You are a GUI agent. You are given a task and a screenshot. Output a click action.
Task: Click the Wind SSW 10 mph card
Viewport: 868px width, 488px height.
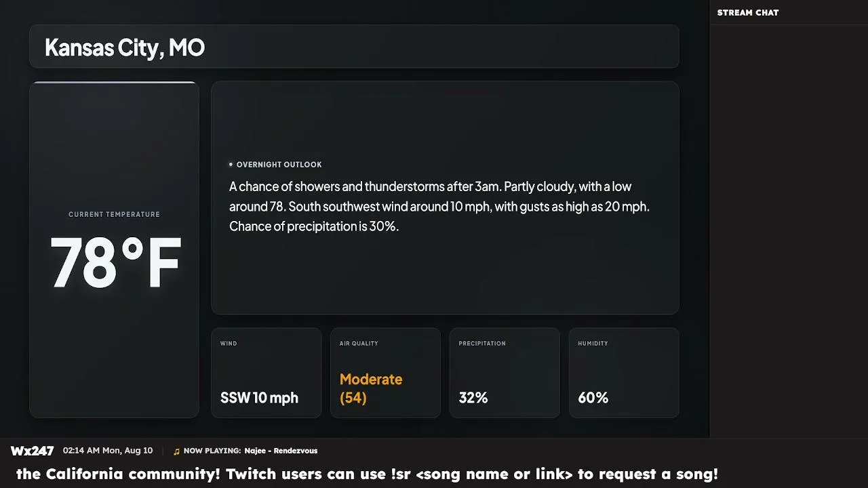pos(267,373)
